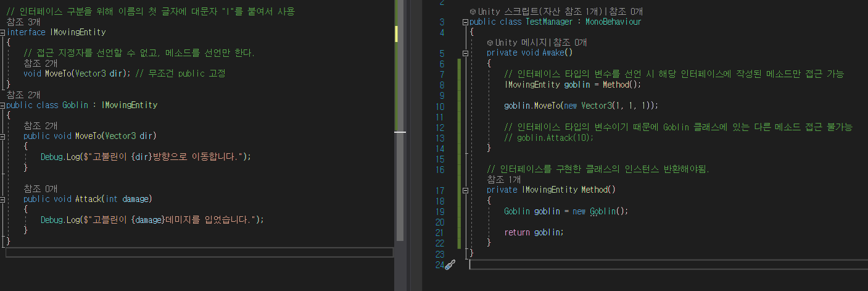Collapse the private void Awake method
This screenshot has width=868, height=291.
pos(464,53)
